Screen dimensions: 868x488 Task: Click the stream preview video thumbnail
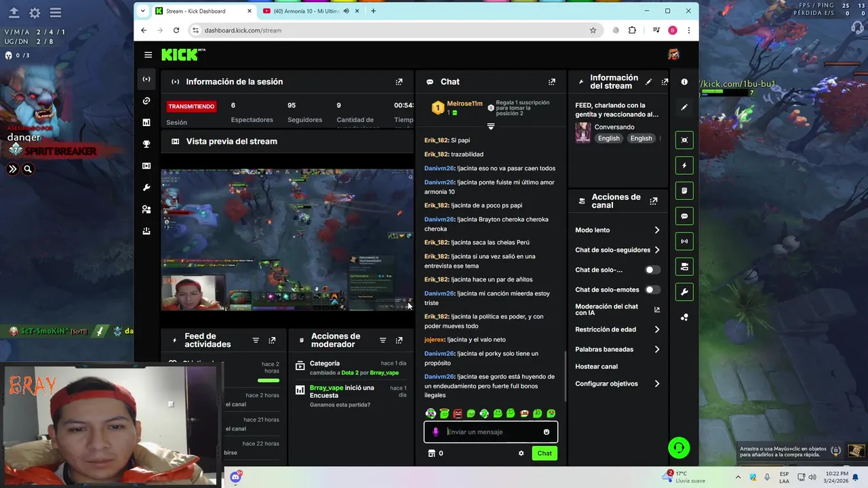(287, 240)
